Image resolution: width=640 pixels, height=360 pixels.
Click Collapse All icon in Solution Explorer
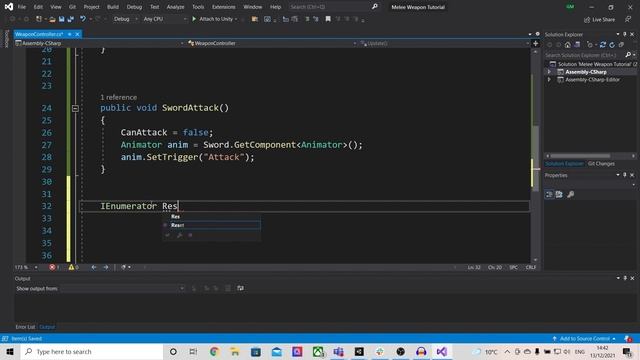621,45
